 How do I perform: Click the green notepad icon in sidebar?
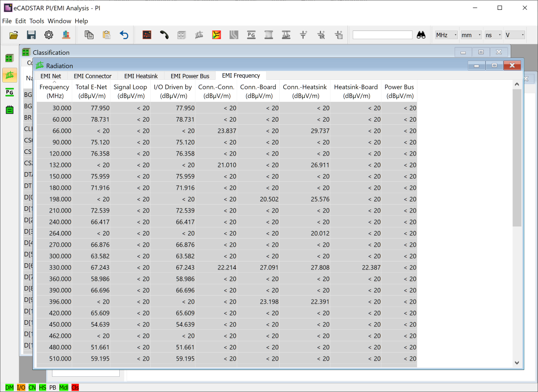[9, 109]
